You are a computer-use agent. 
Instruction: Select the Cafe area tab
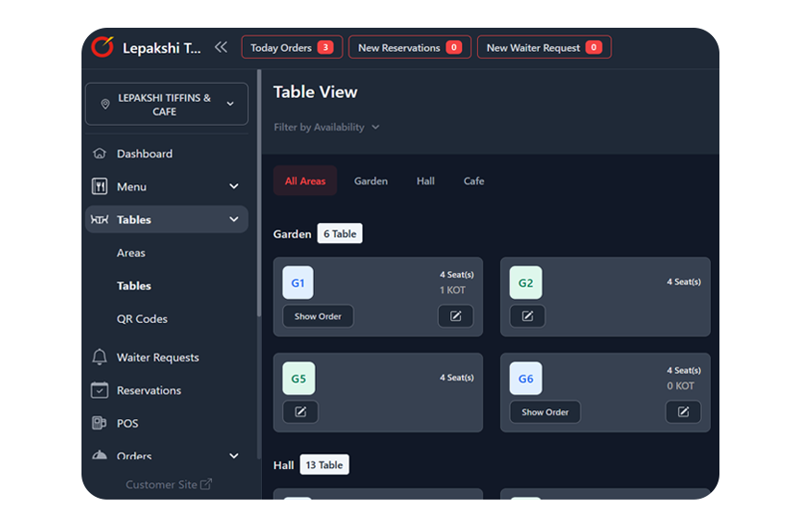(474, 181)
